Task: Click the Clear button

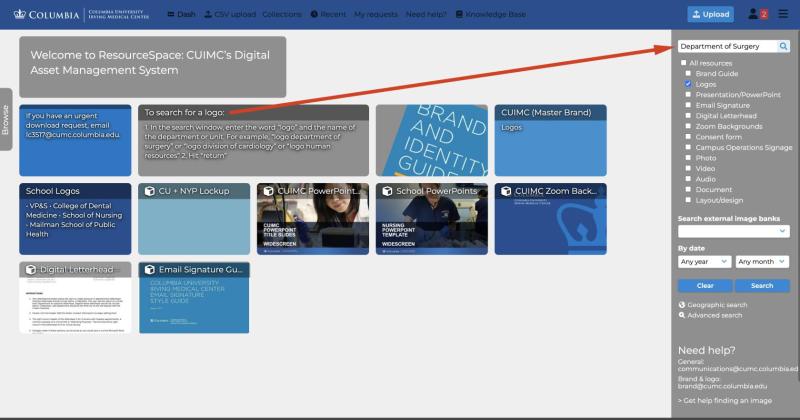Action: pos(705,286)
